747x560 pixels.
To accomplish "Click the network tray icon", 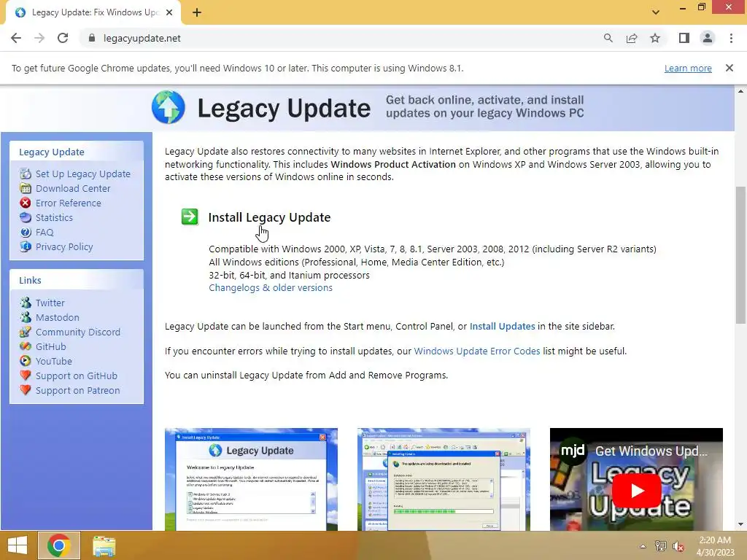I will point(660,546).
